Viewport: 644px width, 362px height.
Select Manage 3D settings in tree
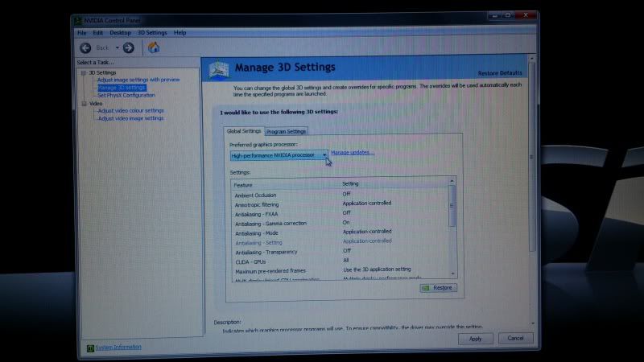tap(122, 88)
